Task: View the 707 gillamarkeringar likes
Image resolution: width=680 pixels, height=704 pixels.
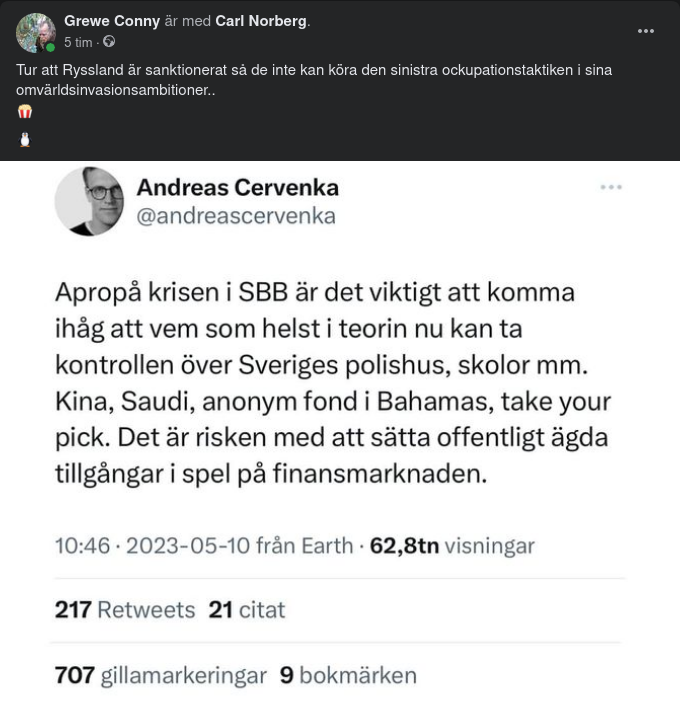Action: [161, 676]
